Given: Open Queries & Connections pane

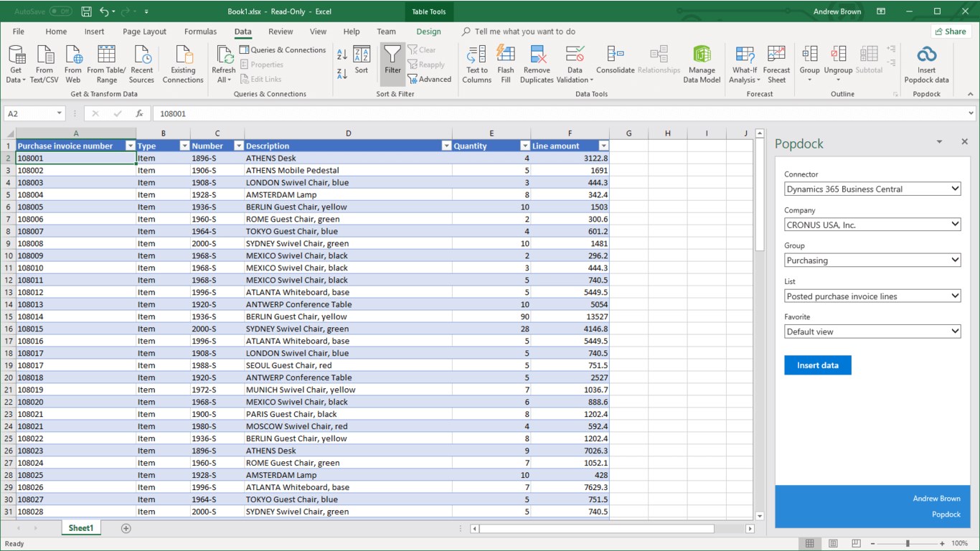Looking at the screenshot, I should 283,50.
